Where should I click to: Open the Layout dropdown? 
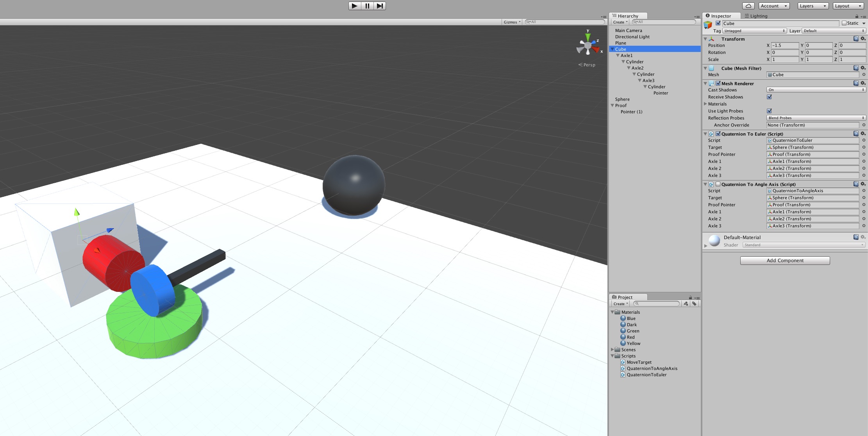(x=848, y=6)
